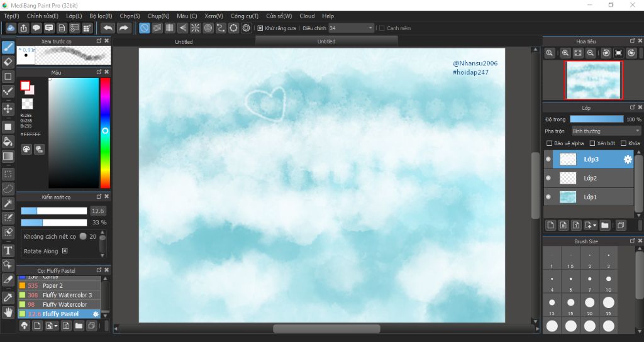Choose brush size 25 preset
Viewport: 644px width, 342px height.
pos(608,306)
